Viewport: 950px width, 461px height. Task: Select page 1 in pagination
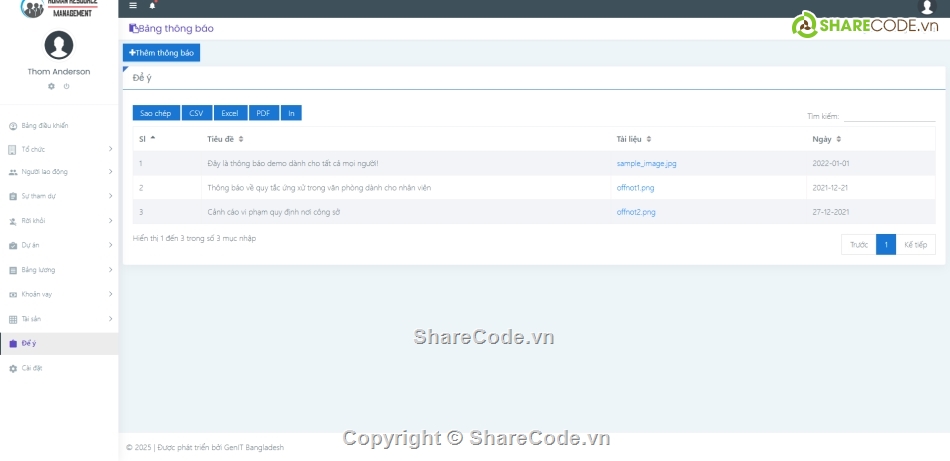click(x=886, y=245)
